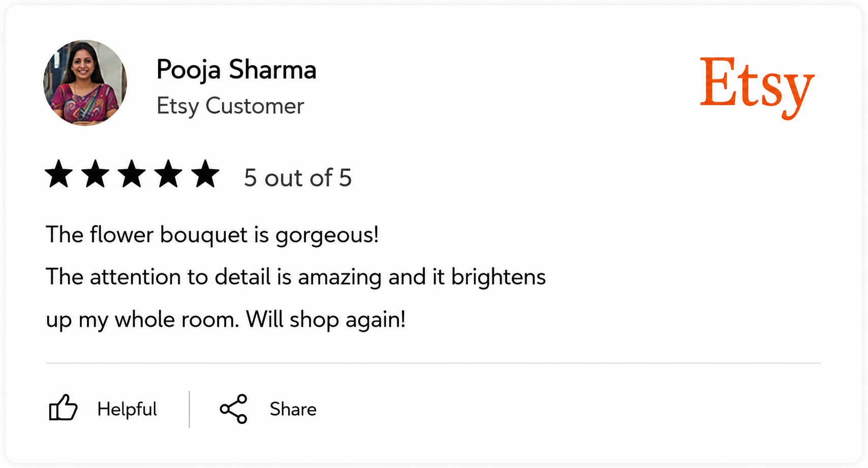Select the fourth rating star
The image size is (868, 468).
point(169,174)
